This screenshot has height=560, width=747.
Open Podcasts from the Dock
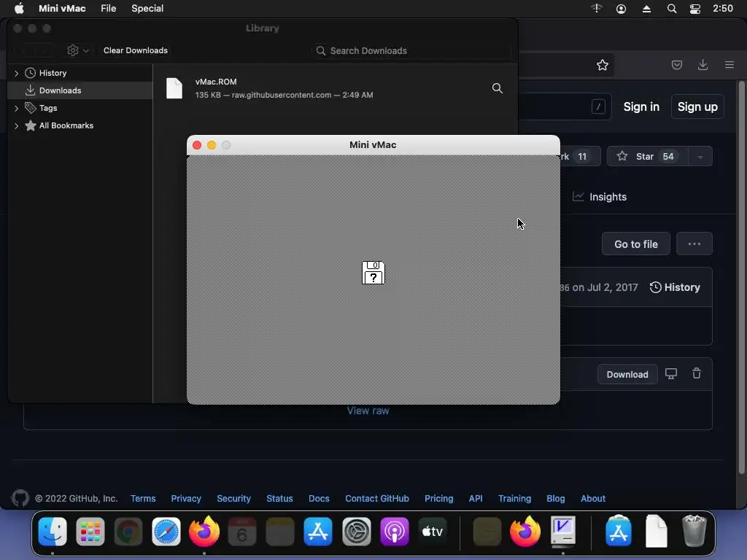point(395,531)
